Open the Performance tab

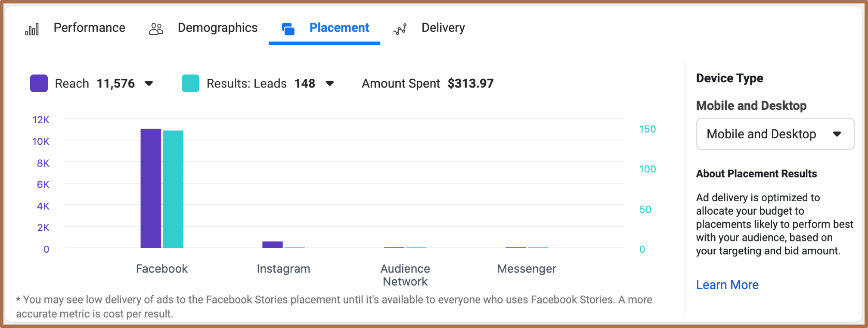89,28
